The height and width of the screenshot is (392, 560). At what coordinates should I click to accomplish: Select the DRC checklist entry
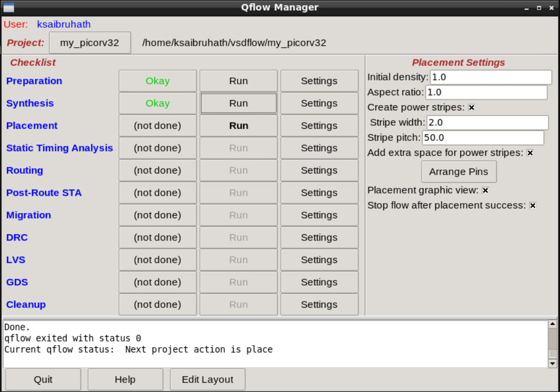click(17, 237)
